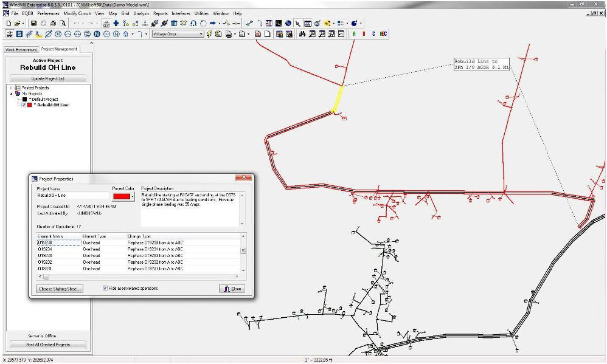Click Rebuild Line to 3Ph annotation label
The width and height of the screenshot is (607, 364).
(482, 64)
